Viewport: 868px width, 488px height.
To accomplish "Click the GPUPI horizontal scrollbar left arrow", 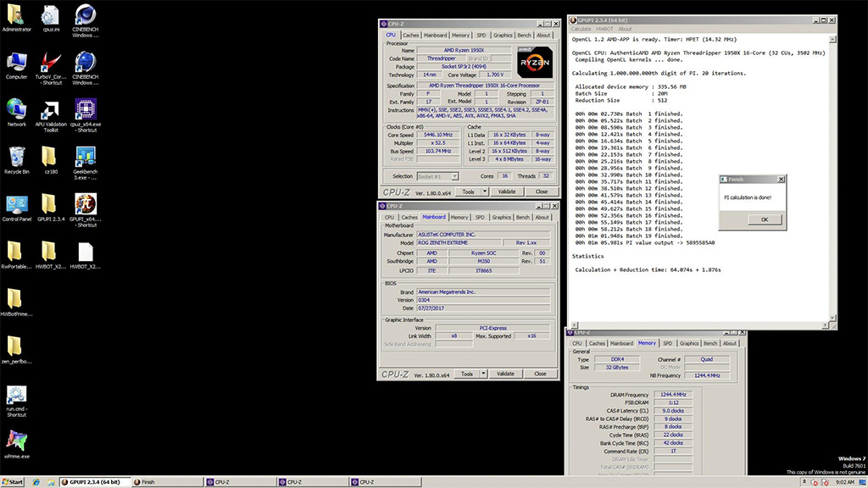I will [574, 325].
